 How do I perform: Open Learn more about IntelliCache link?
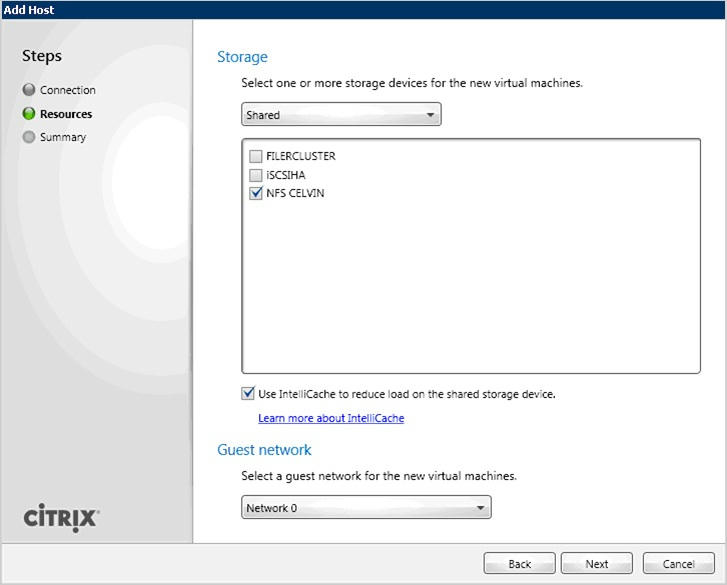tap(331, 418)
